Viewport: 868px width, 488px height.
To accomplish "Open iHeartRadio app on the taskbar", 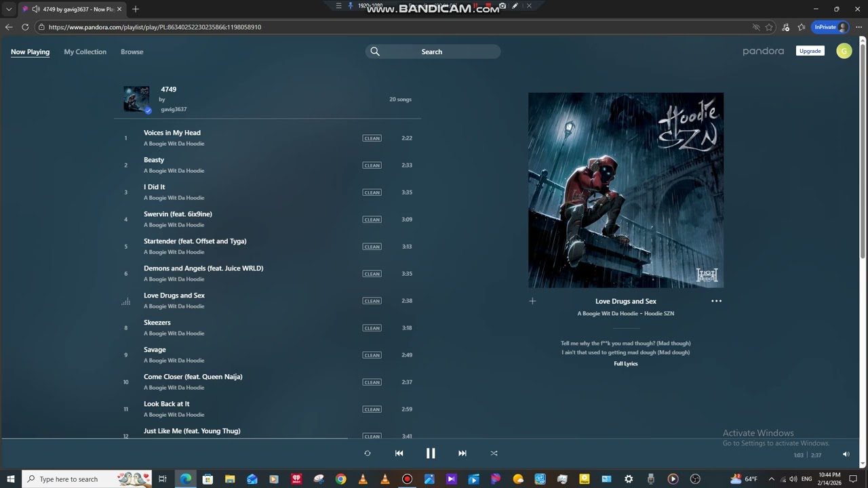I will click(296, 479).
